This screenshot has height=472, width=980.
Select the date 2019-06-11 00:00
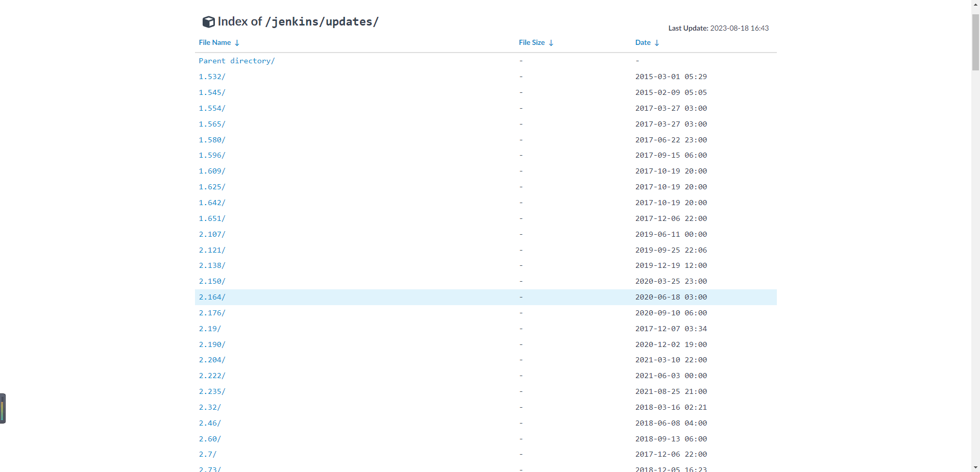coord(671,234)
